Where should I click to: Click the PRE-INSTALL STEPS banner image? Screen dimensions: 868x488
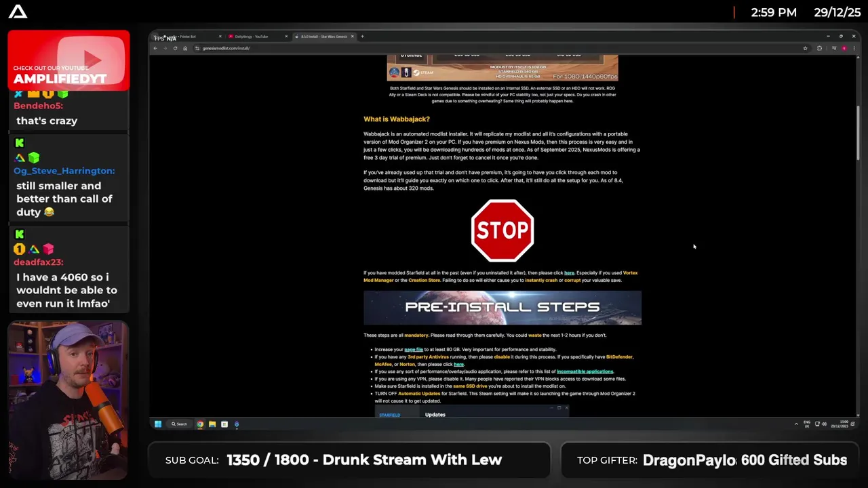[502, 308]
